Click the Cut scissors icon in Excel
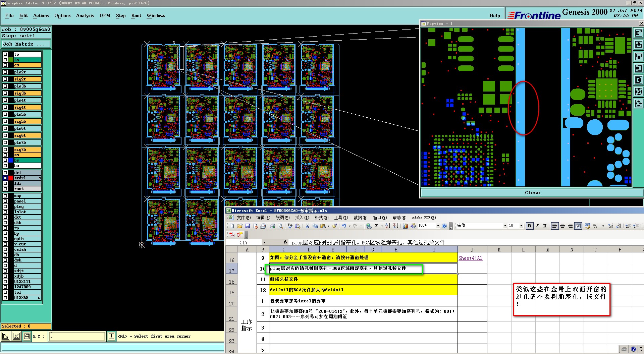The width and height of the screenshot is (644, 354). (307, 226)
